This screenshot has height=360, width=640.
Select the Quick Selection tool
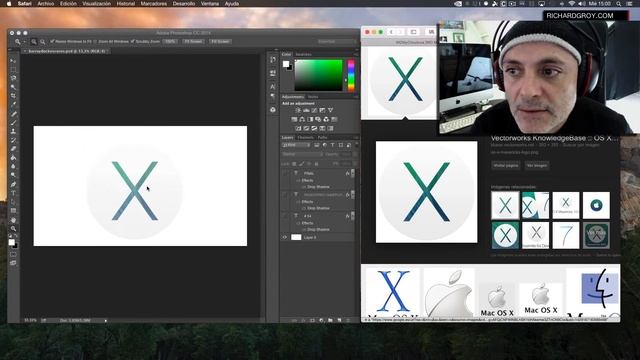coord(13,87)
